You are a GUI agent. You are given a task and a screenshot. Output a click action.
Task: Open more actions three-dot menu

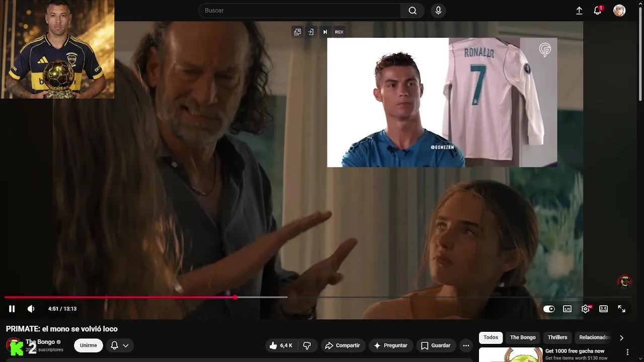click(x=466, y=345)
